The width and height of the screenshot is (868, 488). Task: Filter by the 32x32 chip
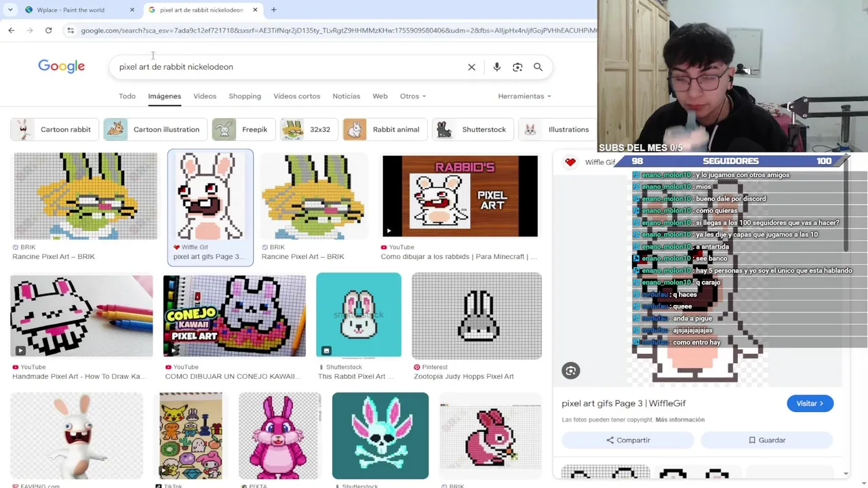309,129
